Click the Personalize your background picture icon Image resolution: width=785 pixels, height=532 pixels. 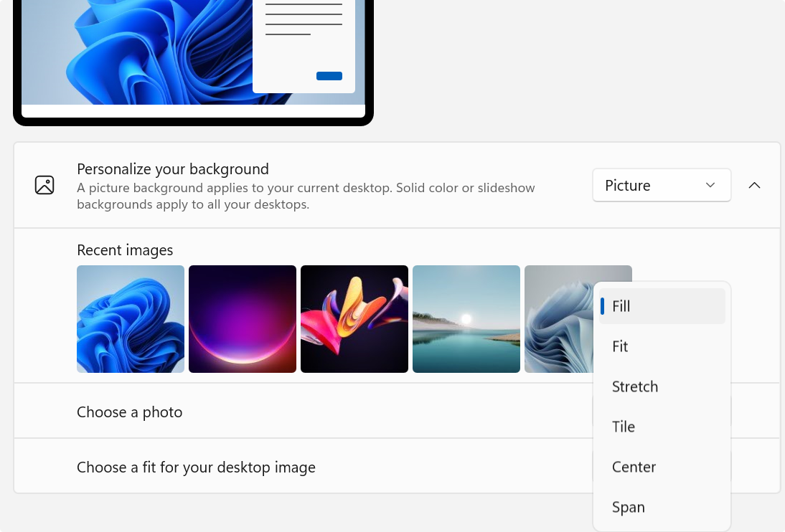point(44,184)
